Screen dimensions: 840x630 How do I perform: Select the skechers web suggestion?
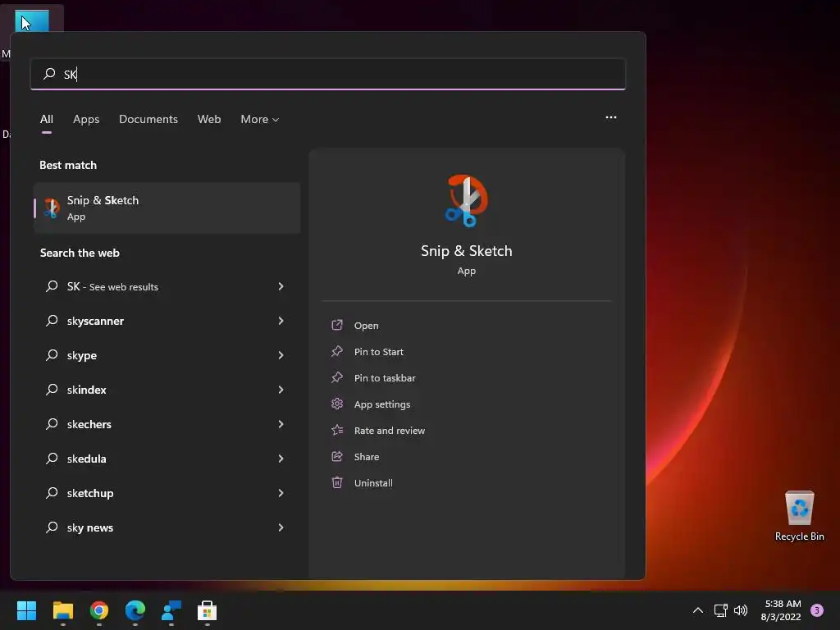click(x=167, y=424)
